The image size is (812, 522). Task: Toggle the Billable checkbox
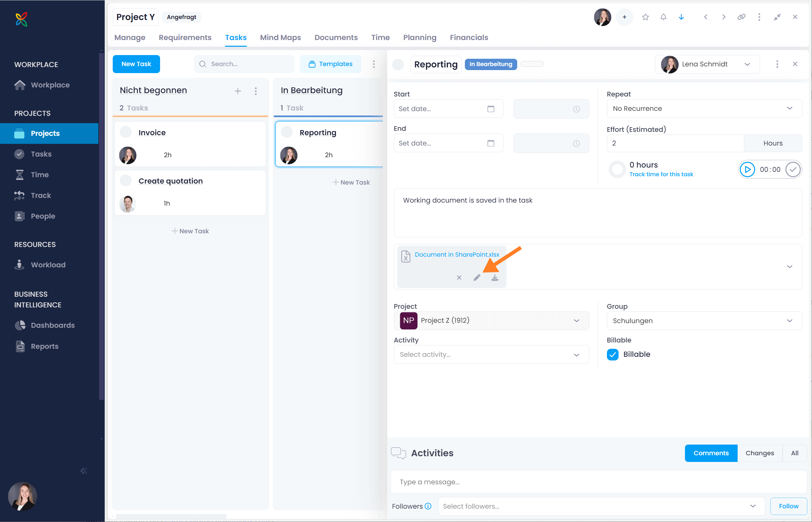click(x=613, y=354)
